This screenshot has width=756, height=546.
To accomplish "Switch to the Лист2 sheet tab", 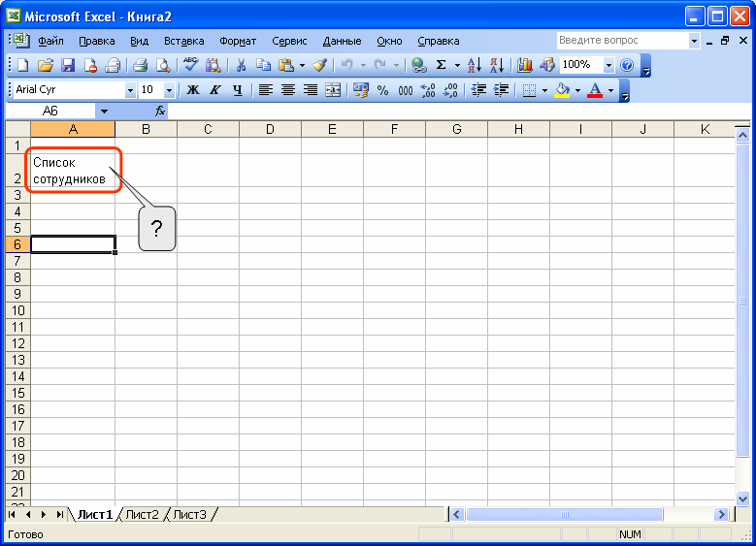I will (x=142, y=515).
